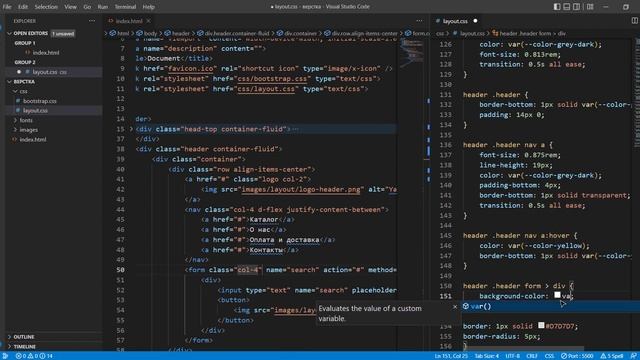
Task: Open Explorer views and more actions ellipsis
Action: [x=92, y=21]
